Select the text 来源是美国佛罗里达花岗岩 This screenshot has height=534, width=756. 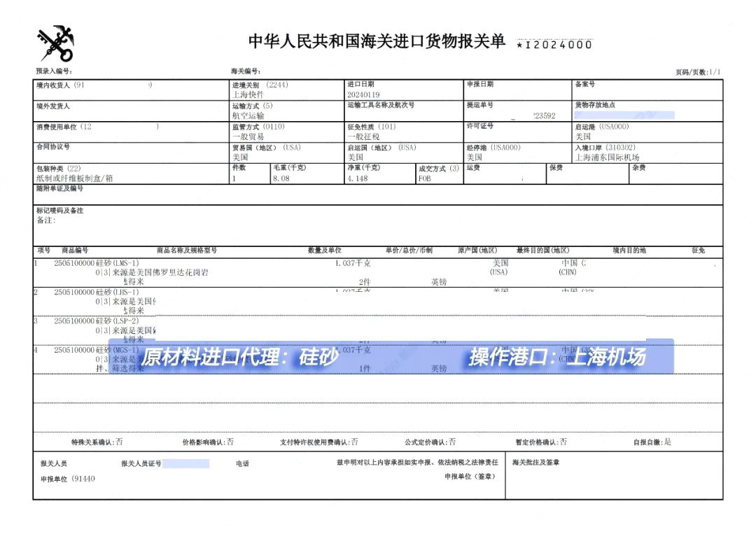pyautogui.click(x=160, y=272)
